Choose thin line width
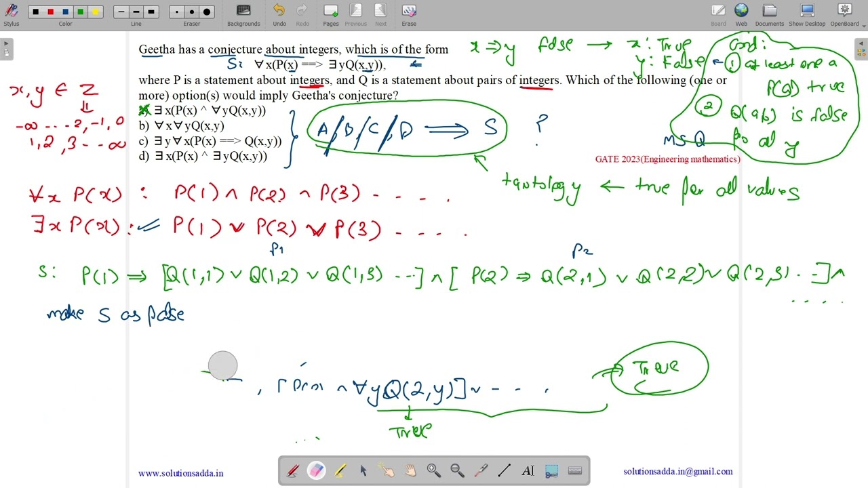The width and height of the screenshot is (868, 488). tap(121, 12)
